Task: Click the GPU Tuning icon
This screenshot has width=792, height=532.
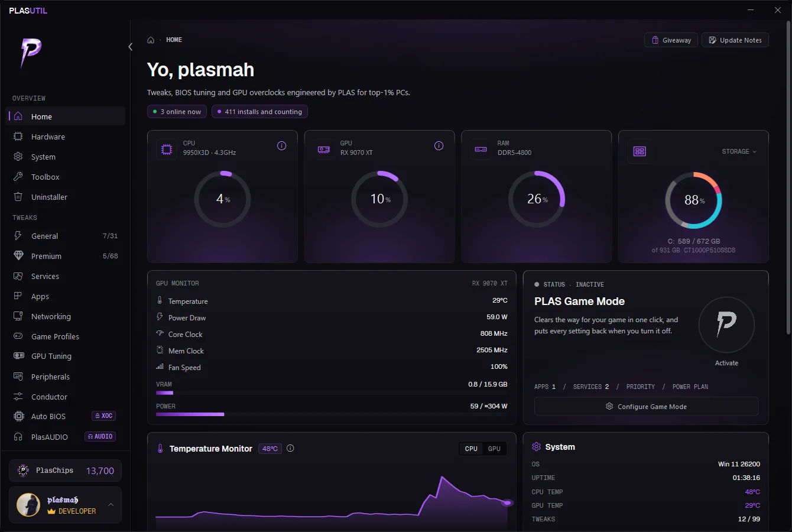Action: [x=18, y=356]
